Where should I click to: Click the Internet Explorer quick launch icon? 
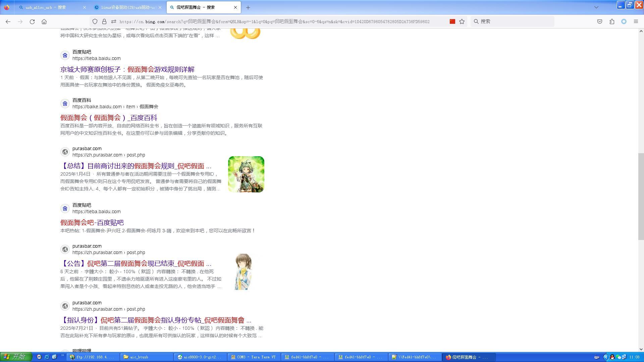tap(47, 357)
